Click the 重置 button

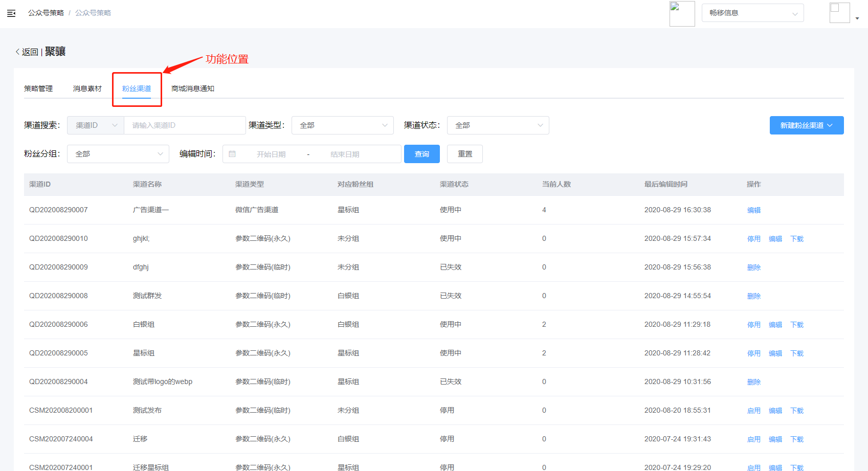(x=464, y=154)
